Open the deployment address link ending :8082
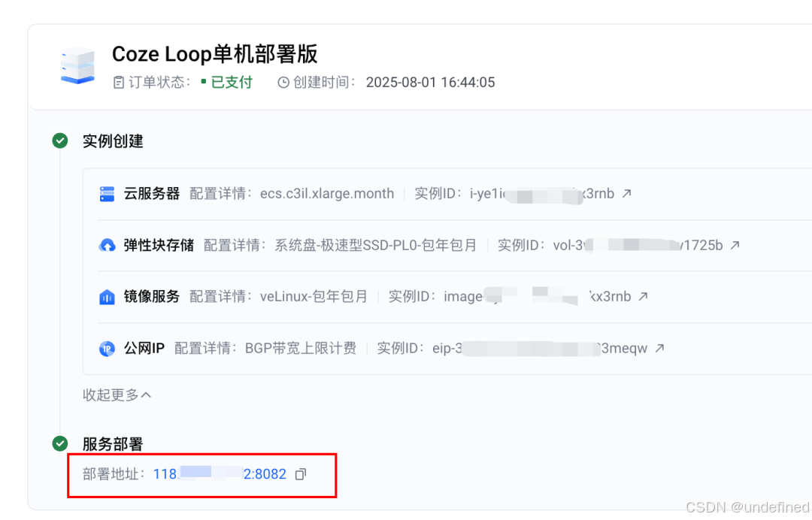This screenshot has height=520, width=812. [220, 474]
